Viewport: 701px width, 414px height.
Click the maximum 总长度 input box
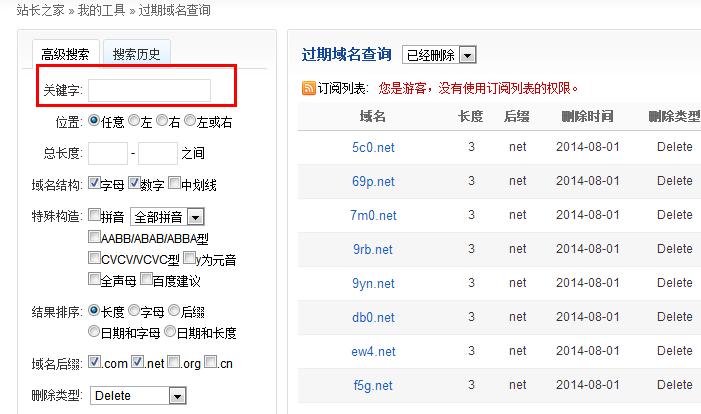158,153
